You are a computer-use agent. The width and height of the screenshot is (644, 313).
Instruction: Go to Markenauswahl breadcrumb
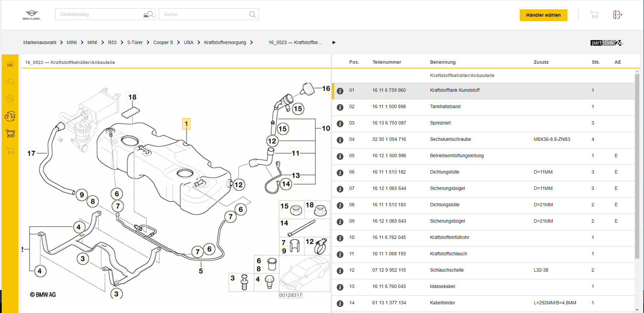pos(40,42)
